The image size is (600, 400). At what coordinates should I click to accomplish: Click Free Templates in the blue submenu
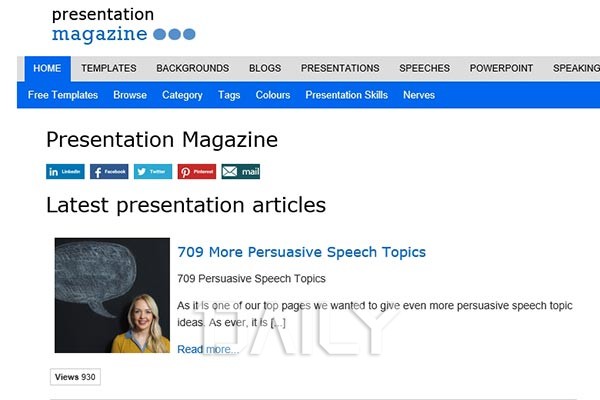(63, 95)
